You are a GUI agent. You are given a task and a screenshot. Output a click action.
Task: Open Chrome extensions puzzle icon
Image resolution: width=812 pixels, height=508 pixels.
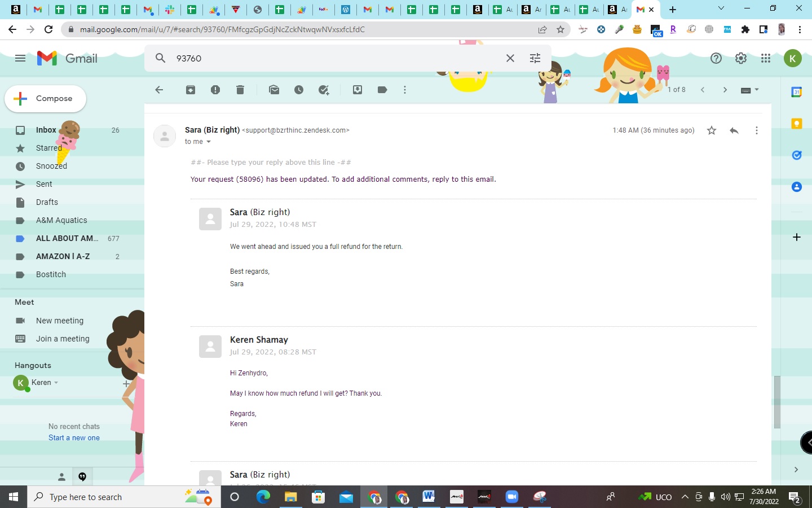pos(745,29)
